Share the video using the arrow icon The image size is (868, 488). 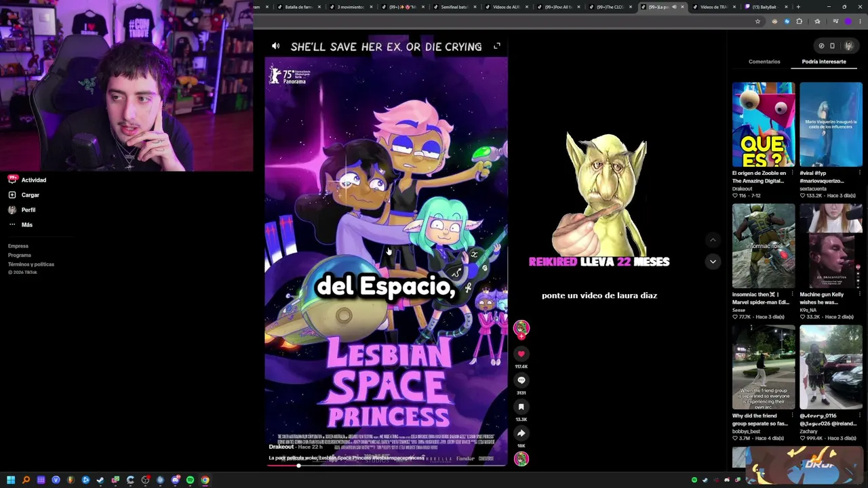click(521, 433)
